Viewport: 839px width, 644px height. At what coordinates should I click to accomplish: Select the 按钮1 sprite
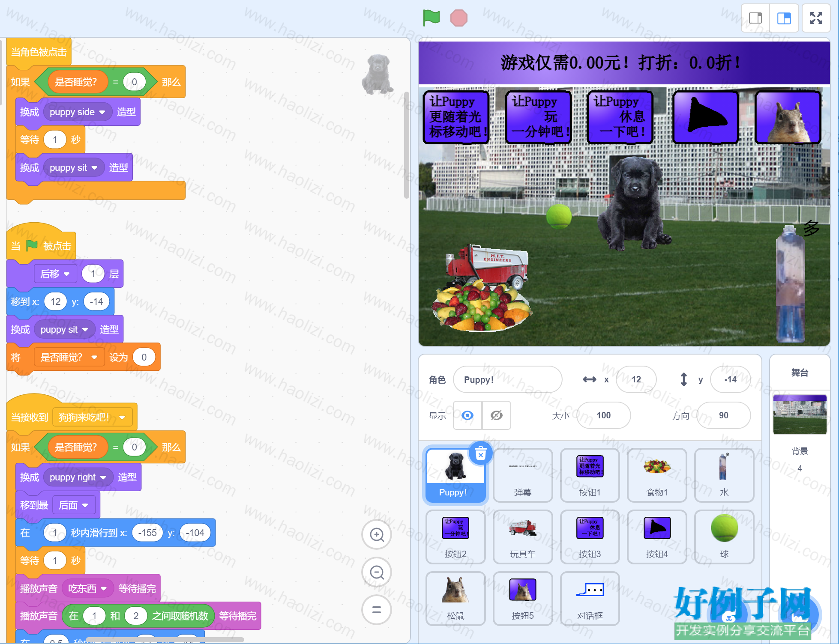coord(590,475)
